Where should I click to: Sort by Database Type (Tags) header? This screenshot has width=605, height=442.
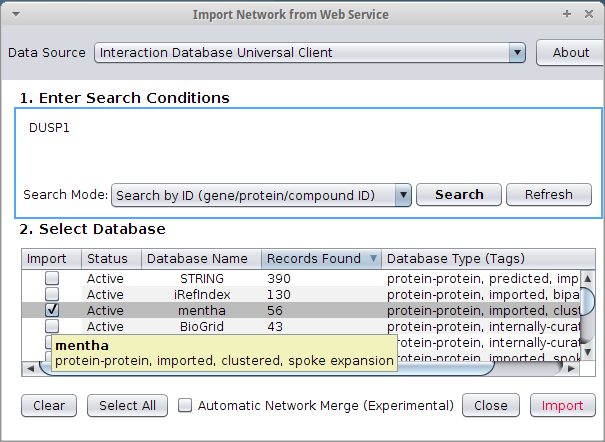coord(488,259)
